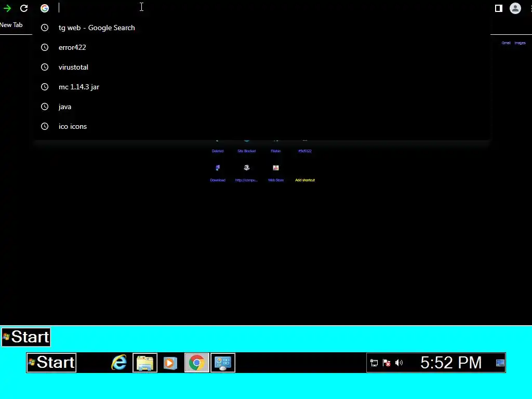Select the 'tg web - Google Search' suggestion
The height and width of the screenshot is (399, 532).
[x=262, y=28]
